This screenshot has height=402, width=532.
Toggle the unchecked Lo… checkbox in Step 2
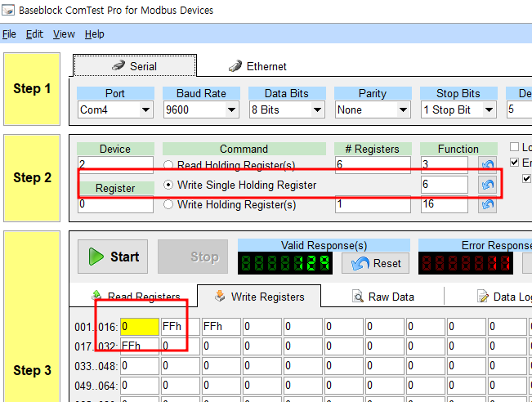[x=514, y=146]
